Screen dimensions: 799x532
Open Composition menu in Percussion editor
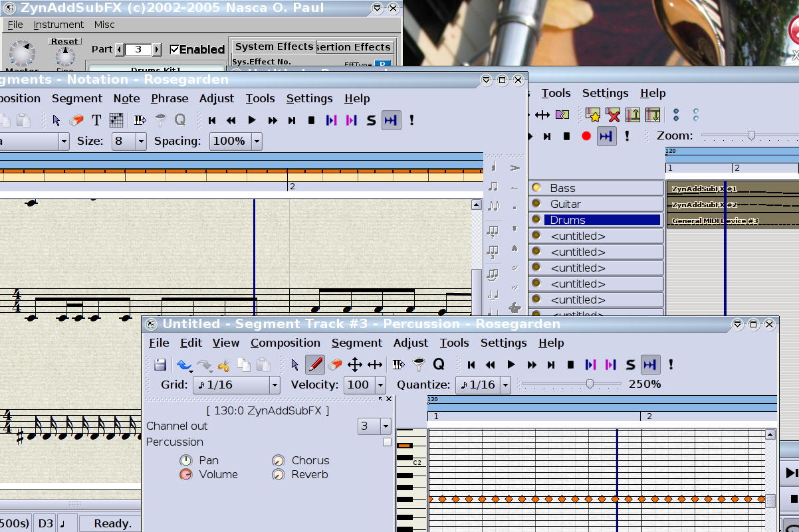[285, 343]
